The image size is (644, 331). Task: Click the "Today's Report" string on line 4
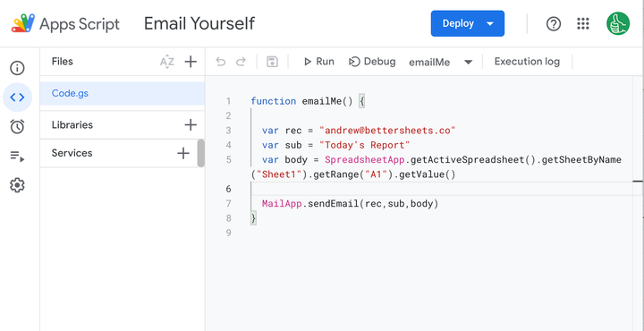coord(364,146)
